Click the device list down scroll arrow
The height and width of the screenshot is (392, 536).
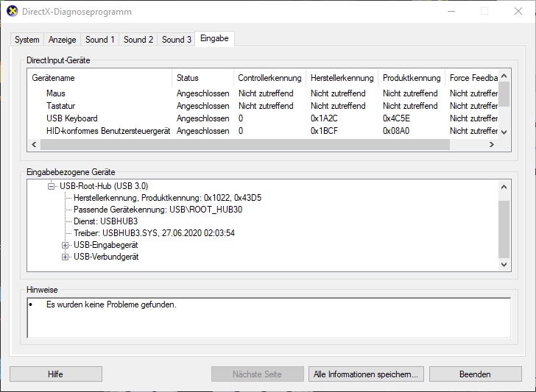click(x=504, y=132)
